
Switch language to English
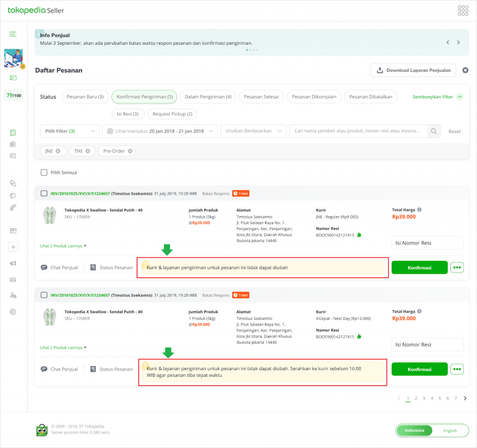tap(450, 431)
